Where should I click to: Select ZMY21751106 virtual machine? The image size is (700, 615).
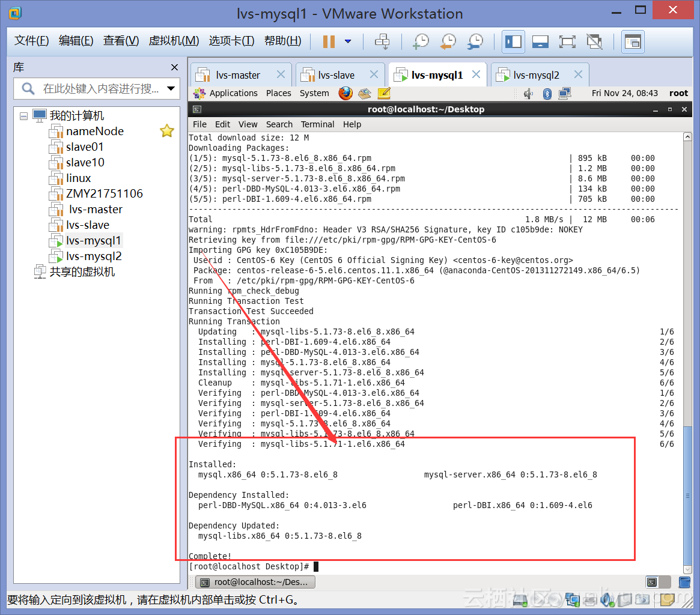click(105, 194)
